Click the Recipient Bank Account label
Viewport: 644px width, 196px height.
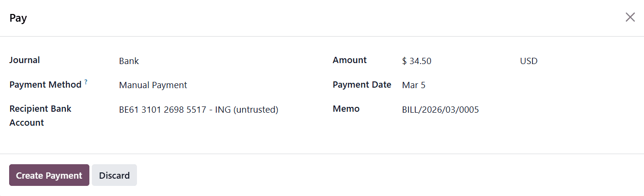(40, 116)
